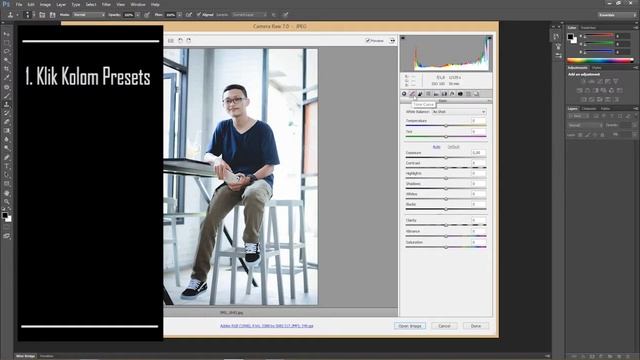Select the Hand tool
640x360 pixels.
(x=7, y=193)
